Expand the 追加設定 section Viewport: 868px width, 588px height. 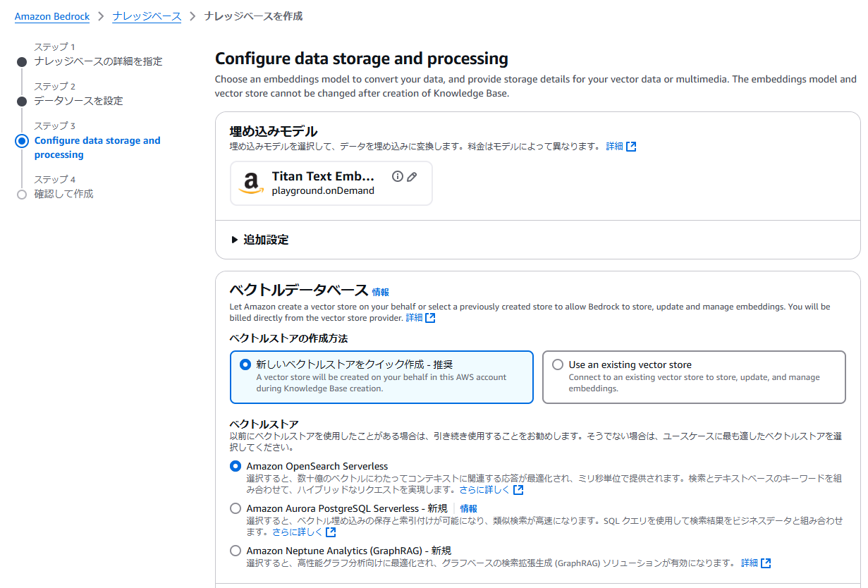point(259,240)
